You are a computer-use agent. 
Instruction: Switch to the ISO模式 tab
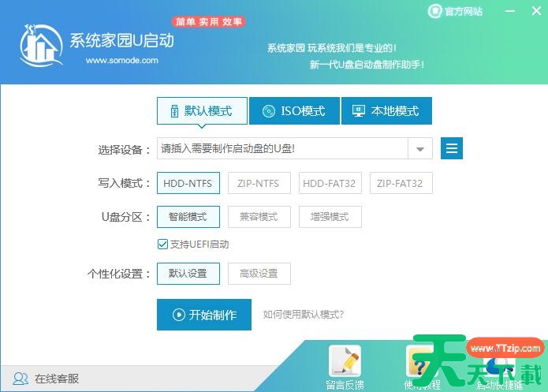(293, 111)
